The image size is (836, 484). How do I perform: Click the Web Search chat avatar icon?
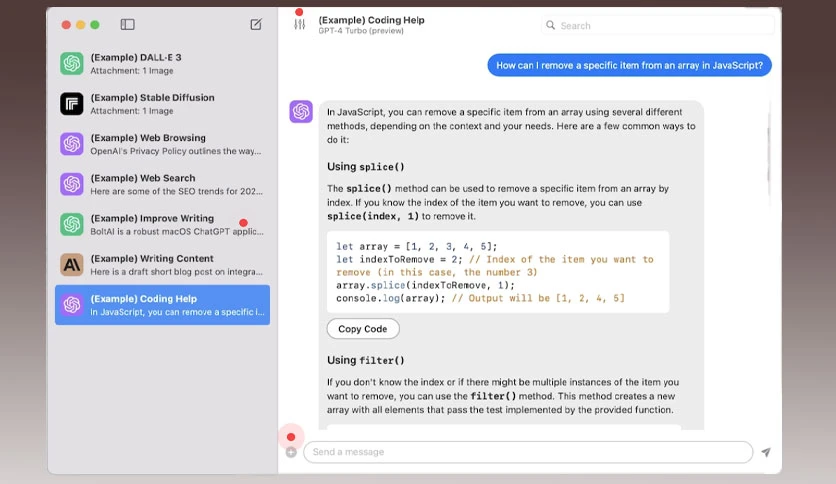[x=72, y=184]
